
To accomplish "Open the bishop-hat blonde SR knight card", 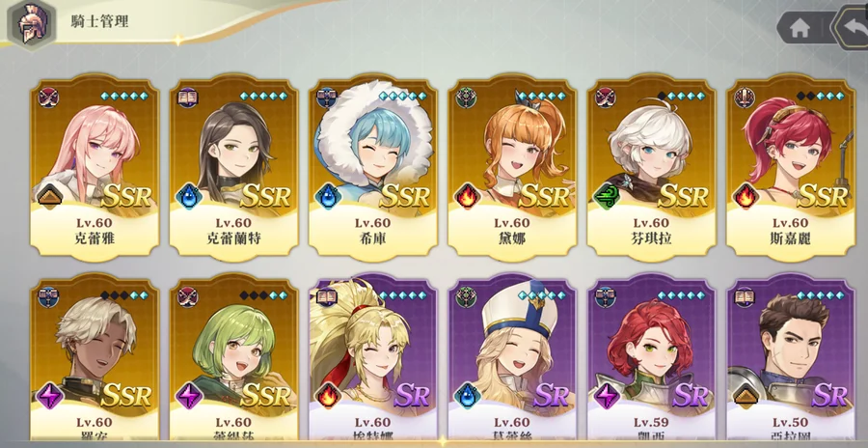I will pos(512,360).
